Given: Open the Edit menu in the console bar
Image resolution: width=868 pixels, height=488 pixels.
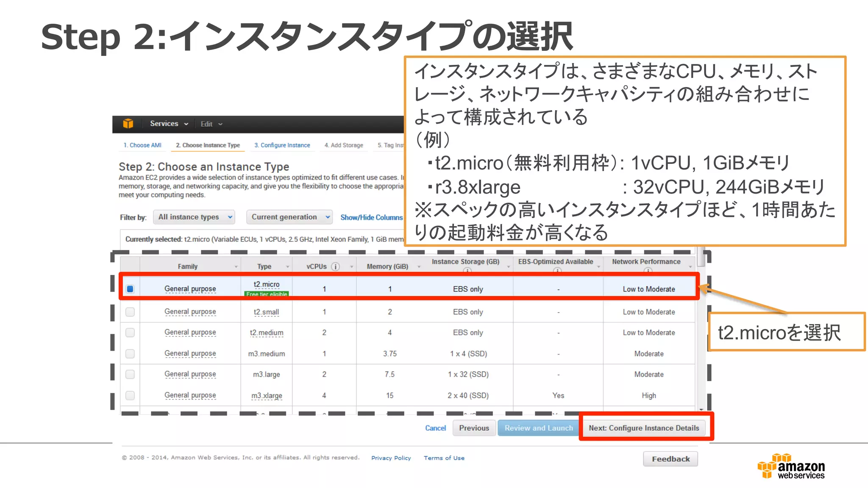Looking at the screenshot, I should [x=211, y=124].
